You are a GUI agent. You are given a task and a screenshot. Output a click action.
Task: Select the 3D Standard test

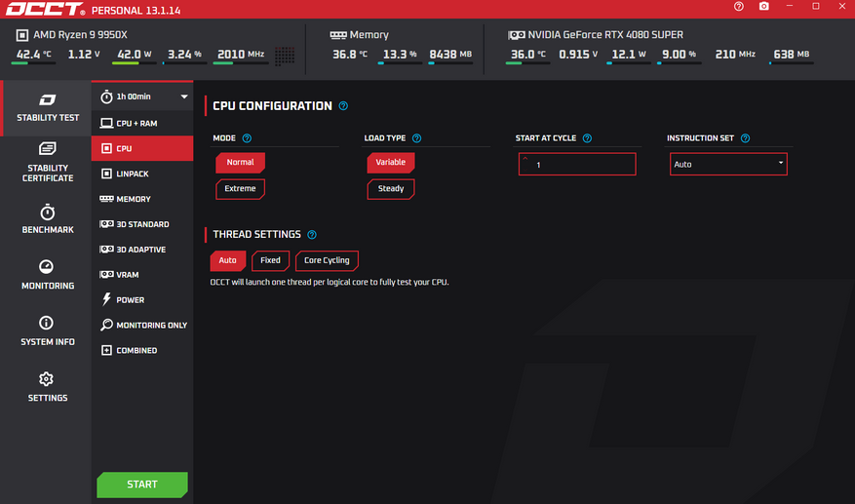pyautogui.click(x=142, y=224)
